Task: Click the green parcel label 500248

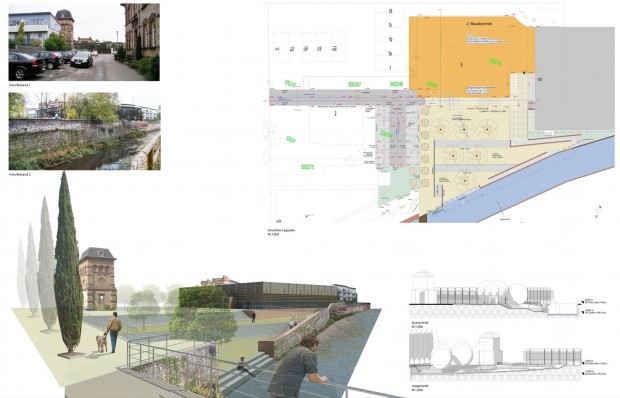Action: coord(396,84)
